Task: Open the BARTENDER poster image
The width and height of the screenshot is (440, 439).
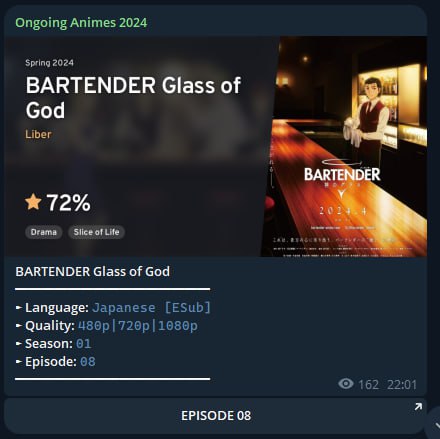Action: [344, 146]
